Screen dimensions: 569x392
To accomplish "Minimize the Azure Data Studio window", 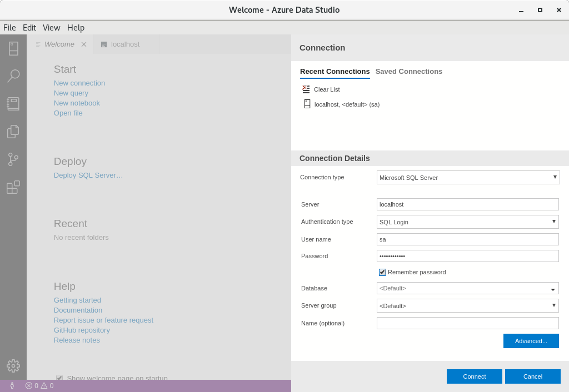I will pos(521,10).
